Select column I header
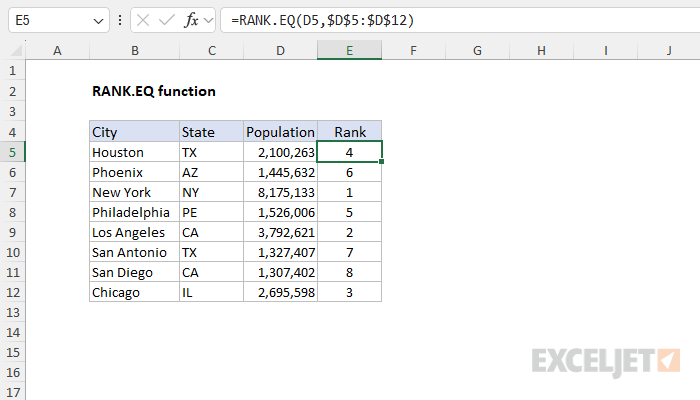 [605, 50]
